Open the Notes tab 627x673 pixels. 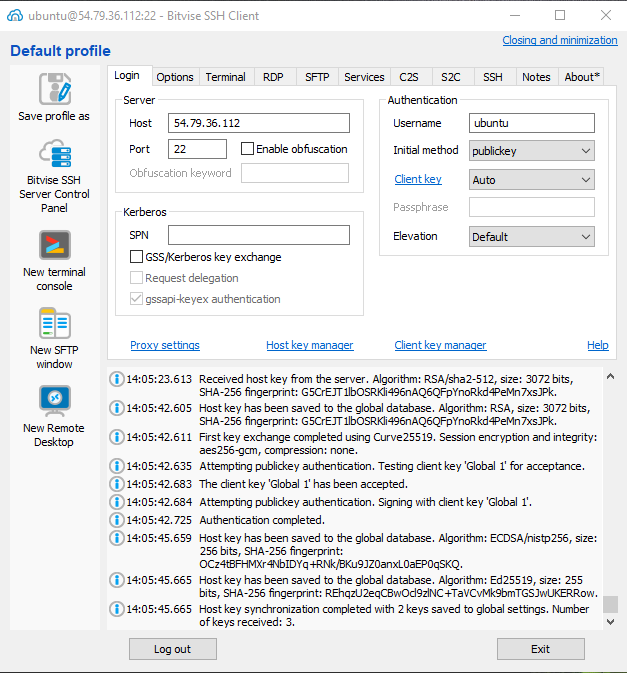(x=536, y=77)
